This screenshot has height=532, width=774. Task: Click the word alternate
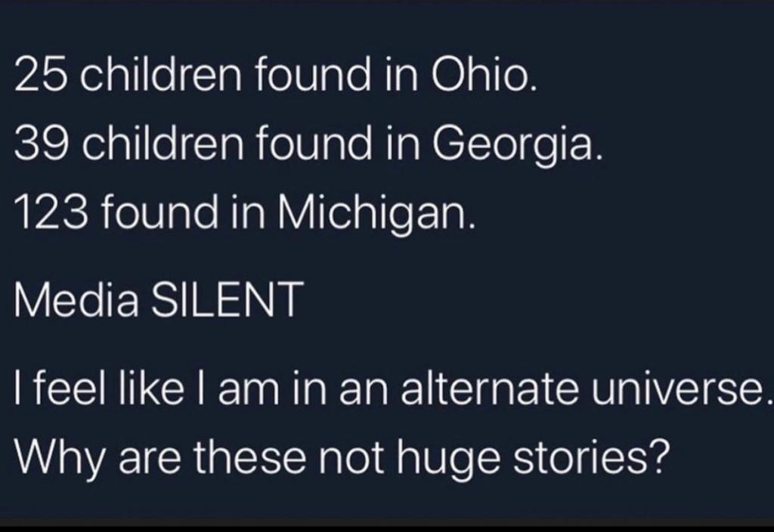click(x=489, y=387)
